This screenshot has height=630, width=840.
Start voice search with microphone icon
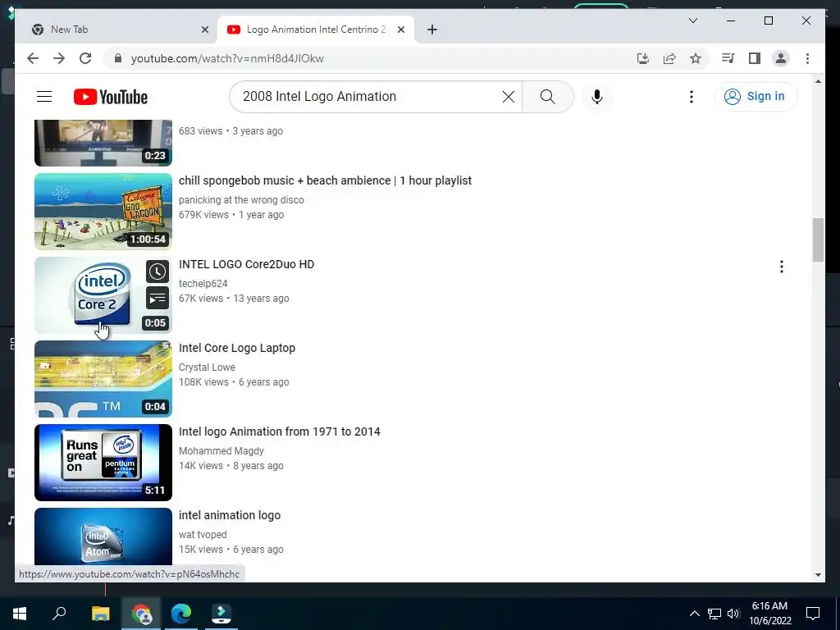[x=597, y=97]
